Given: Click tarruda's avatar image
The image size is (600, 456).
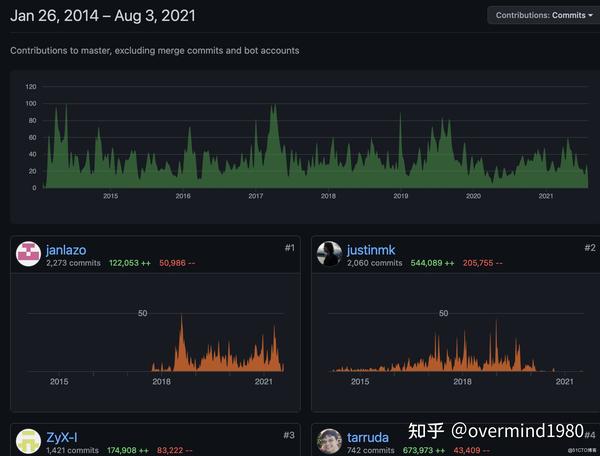Looking at the screenshot, I should pos(329,441).
